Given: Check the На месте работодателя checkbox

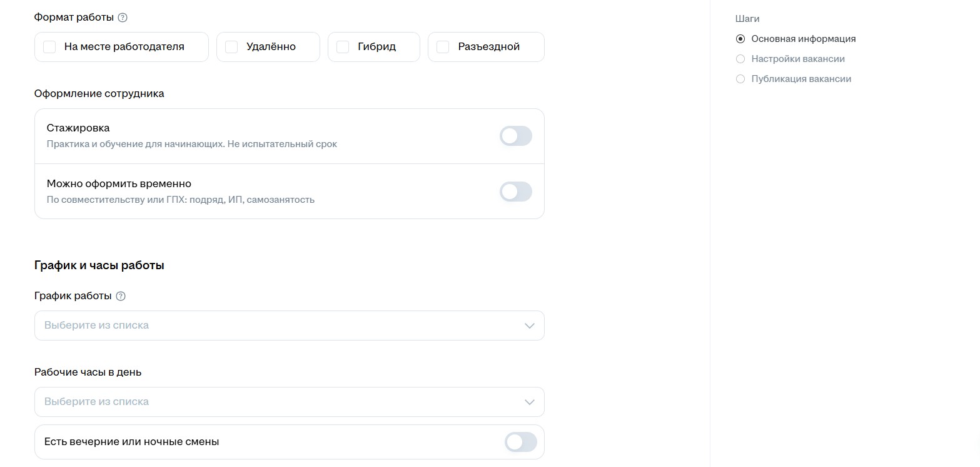Looking at the screenshot, I should pyautogui.click(x=50, y=47).
